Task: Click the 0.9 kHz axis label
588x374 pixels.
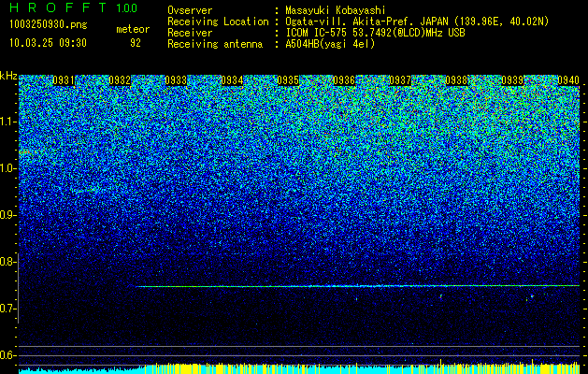Action: pyautogui.click(x=7, y=215)
